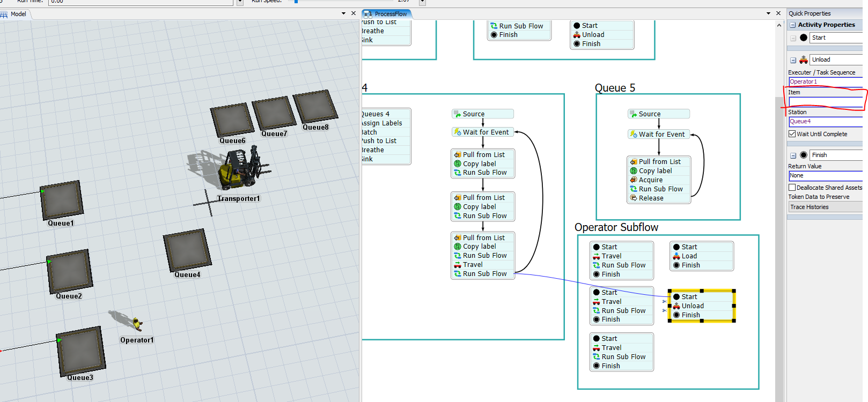Select the Operator1 figure in the 3D view
This screenshot has width=868, height=402.
[x=136, y=323]
